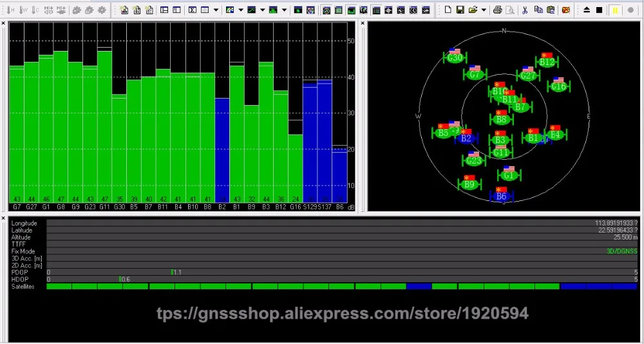644x344 pixels.
Task: Open the Table View icon
Action: click(x=205, y=10)
